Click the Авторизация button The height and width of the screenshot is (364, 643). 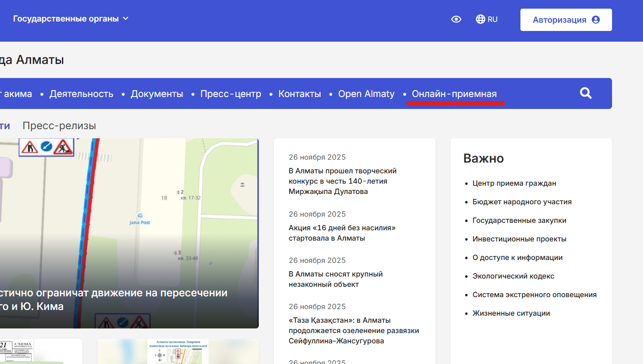[x=566, y=20]
